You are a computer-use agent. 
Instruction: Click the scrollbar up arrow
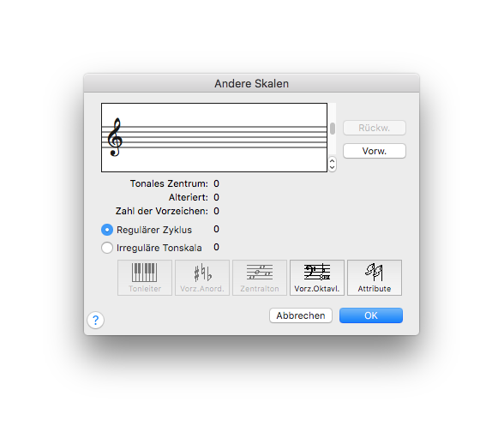point(333,161)
